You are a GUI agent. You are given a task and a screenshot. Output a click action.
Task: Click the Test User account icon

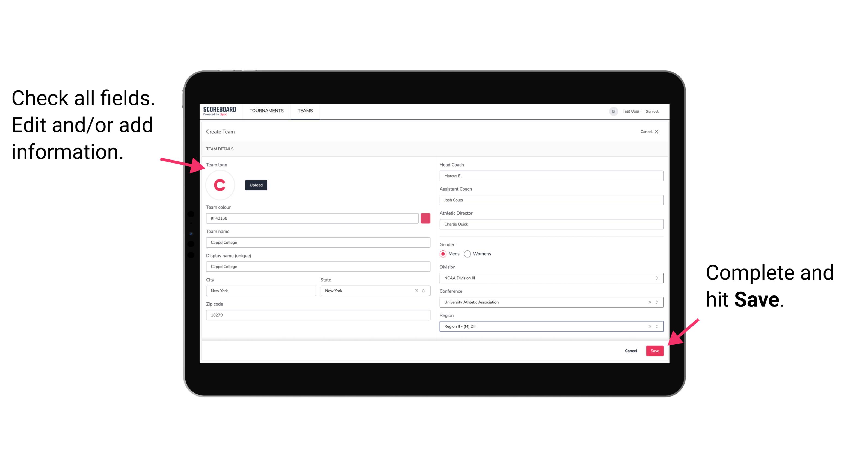pyautogui.click(x=612, y=111)
